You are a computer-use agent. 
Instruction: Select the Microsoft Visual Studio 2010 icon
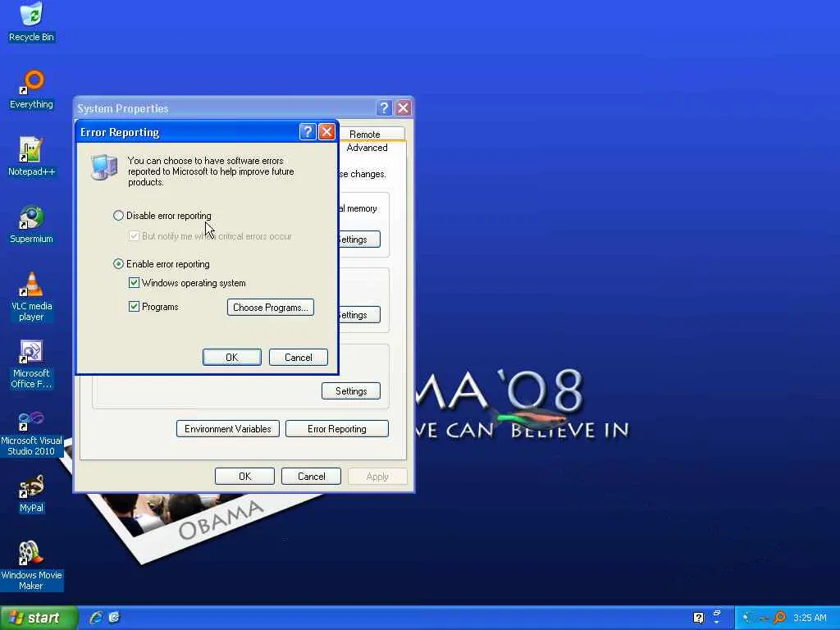click(x=31, y=431)
